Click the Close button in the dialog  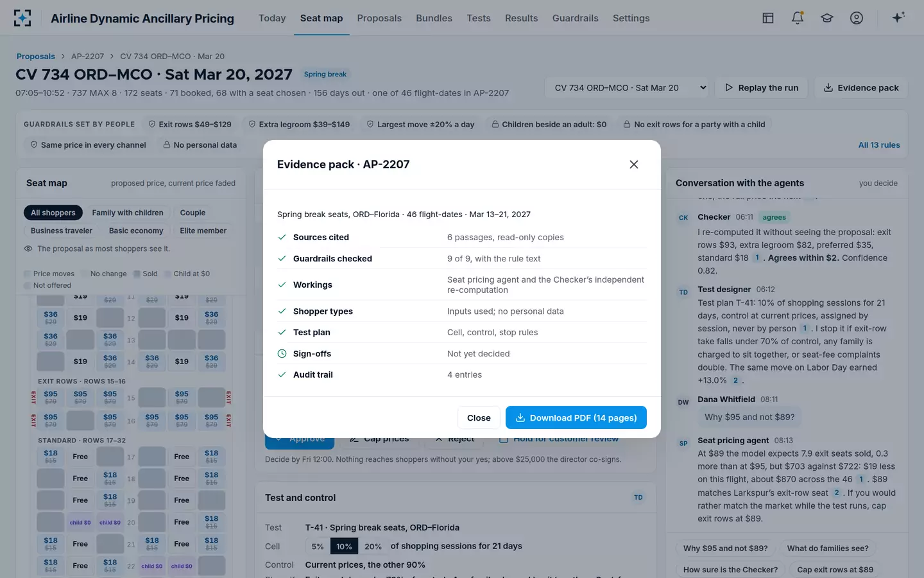[x=479, y=417]
